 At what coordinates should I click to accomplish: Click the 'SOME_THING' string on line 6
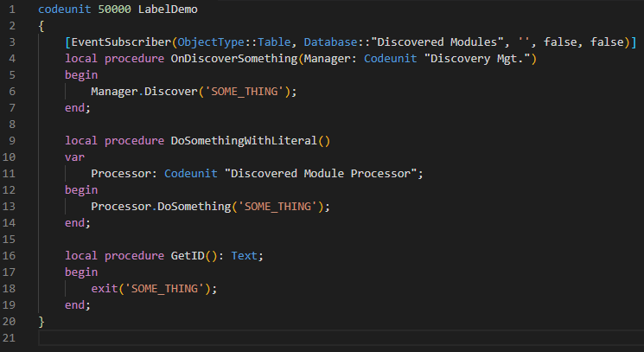click(x=245, y=91)
